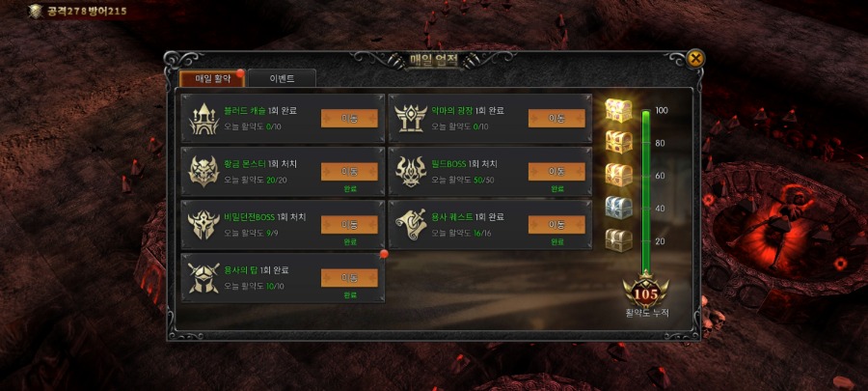This screenshot has height=391, width=868.
Task: Click the 필드BOSS horned skull icon
Action: click(411, 171)
